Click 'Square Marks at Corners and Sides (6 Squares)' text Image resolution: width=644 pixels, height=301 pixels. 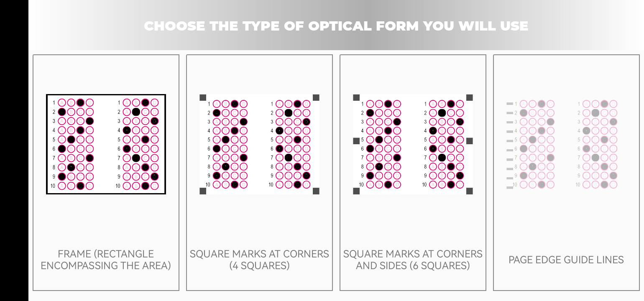tap(413, 260)
